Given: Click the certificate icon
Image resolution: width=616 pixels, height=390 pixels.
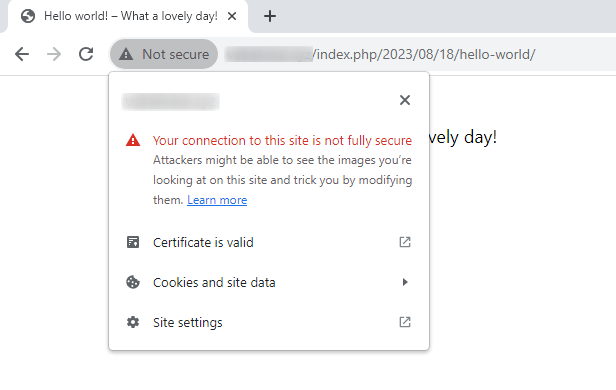Looking at the screenshot, I should [133, 242].
